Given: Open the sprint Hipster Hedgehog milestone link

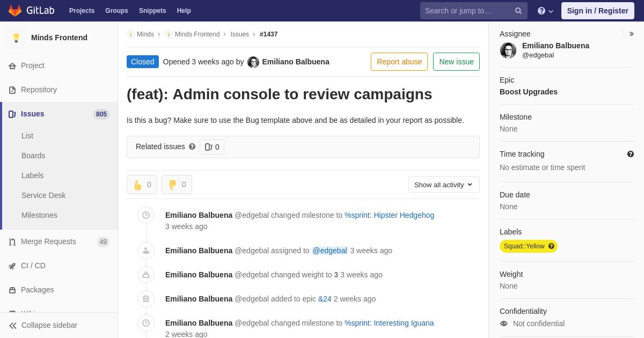Looking at the screenshot, I should click(389, 215).
